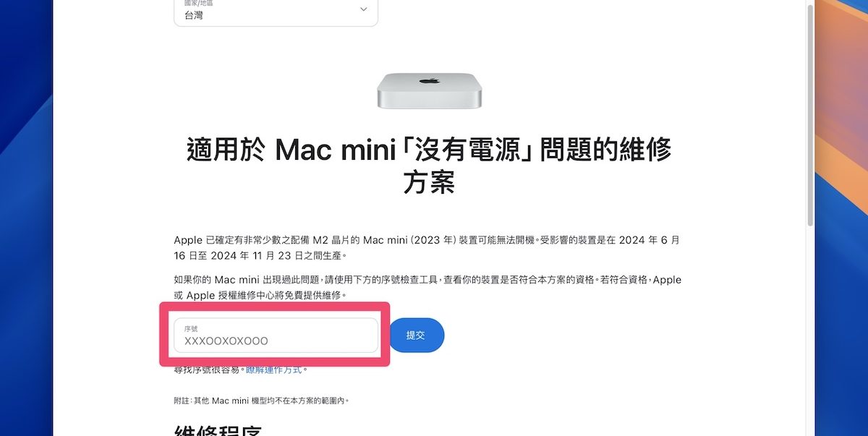Click the main heading about Mac mini 維修方案
Image resolution: width=868 pixels, height=436 pixels.
429,165
